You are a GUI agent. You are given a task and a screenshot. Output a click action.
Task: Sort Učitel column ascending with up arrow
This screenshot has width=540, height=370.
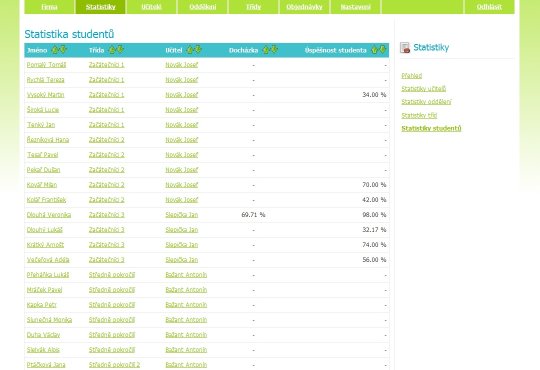(x=189, y=50)
